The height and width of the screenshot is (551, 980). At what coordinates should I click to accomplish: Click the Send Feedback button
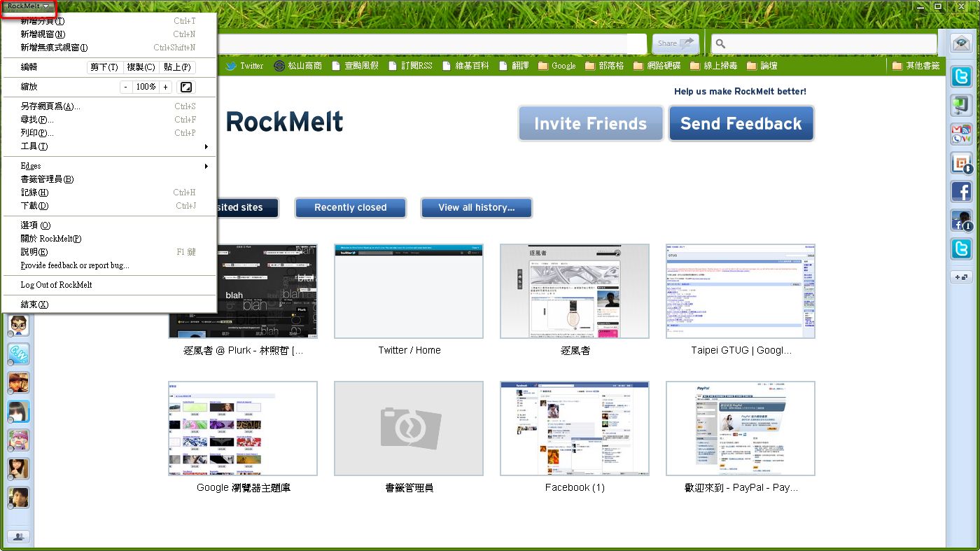(x=741, y=124)
